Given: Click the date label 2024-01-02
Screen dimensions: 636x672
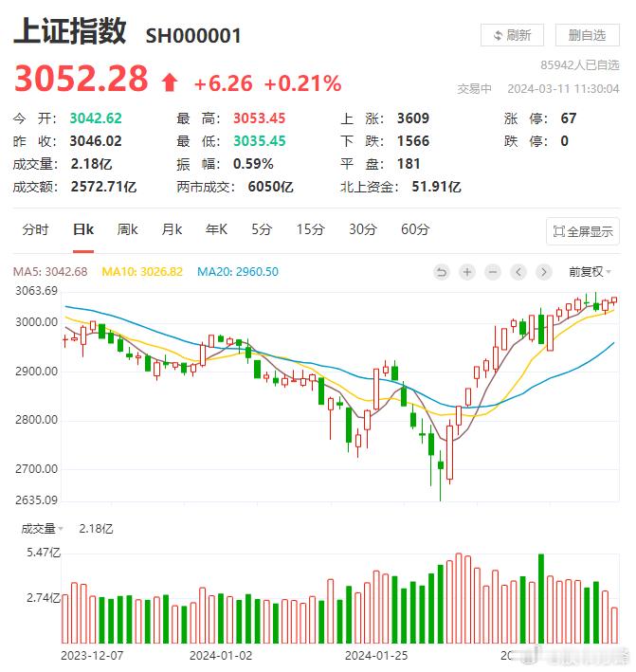Looking at the screenshot, I should point(221,656).
